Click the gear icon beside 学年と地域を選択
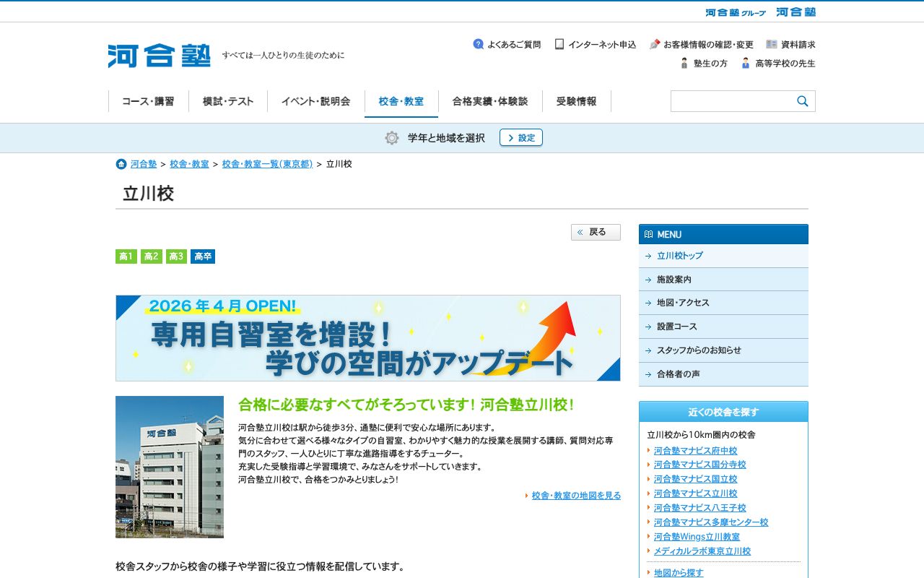The image size is (924, 578). (x=392, y=138)
